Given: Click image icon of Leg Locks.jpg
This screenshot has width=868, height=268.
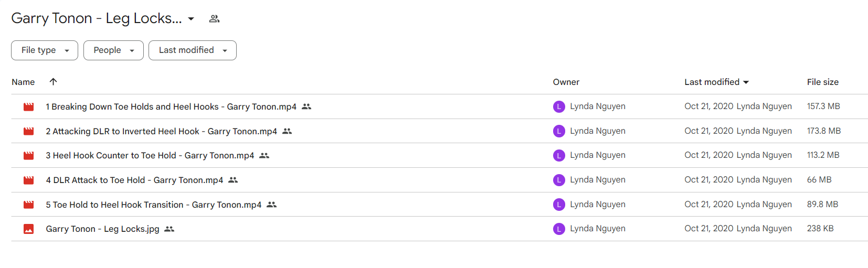Looking at the screenshot, I should (x=28, y=229).
